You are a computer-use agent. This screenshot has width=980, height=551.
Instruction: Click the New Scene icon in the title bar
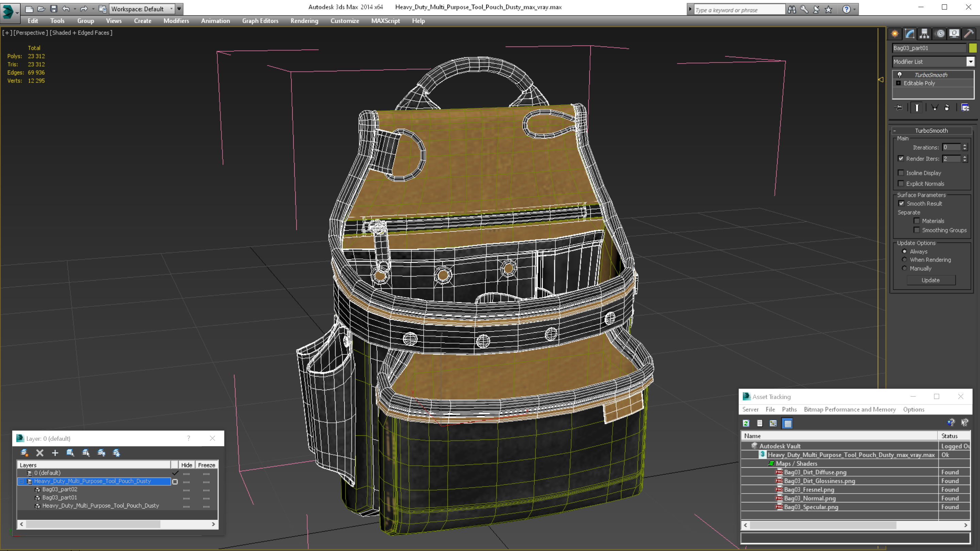tap(29, 9)
